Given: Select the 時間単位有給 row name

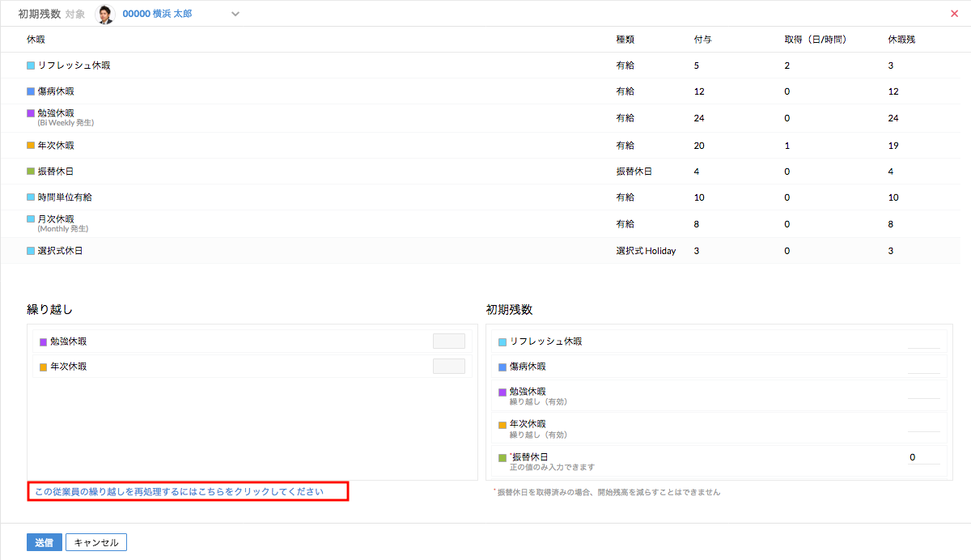Looking at the screenshot, I should click(65, 197).
